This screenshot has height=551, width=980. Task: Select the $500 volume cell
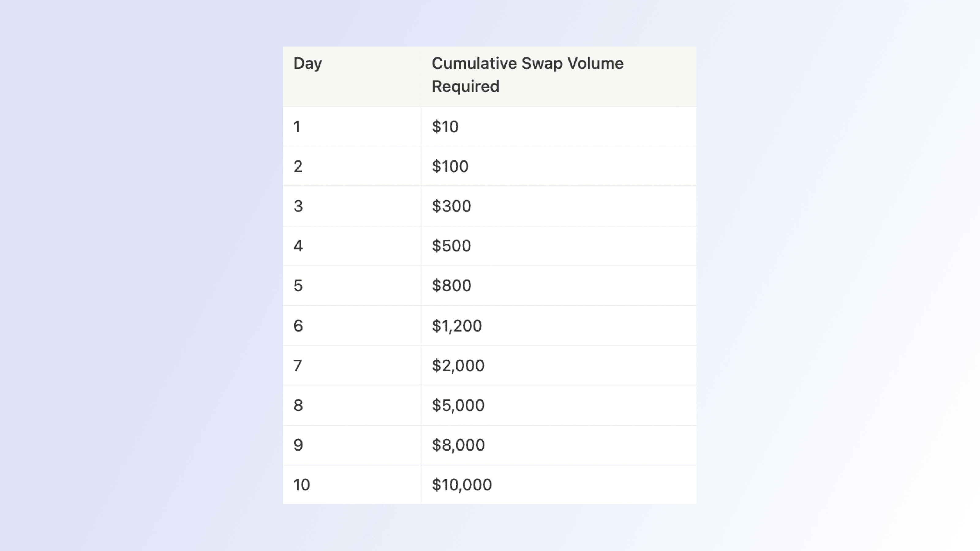click(559, 246)
